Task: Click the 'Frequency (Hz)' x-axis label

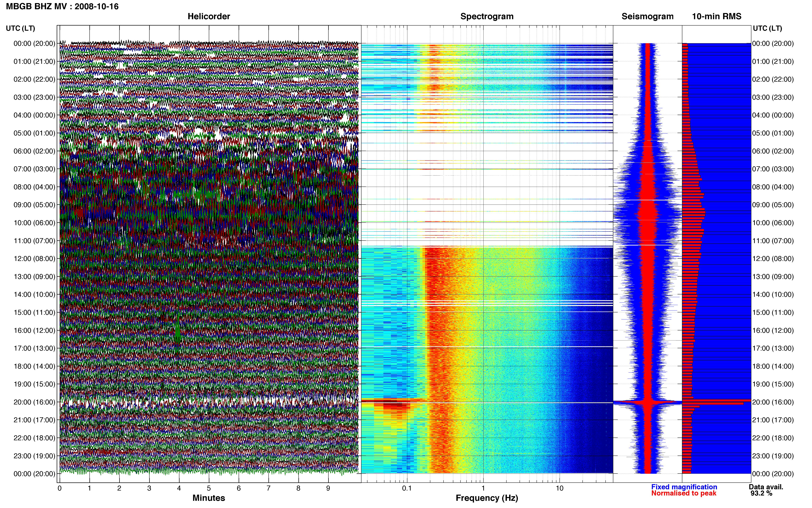Action: pos(487,498)
